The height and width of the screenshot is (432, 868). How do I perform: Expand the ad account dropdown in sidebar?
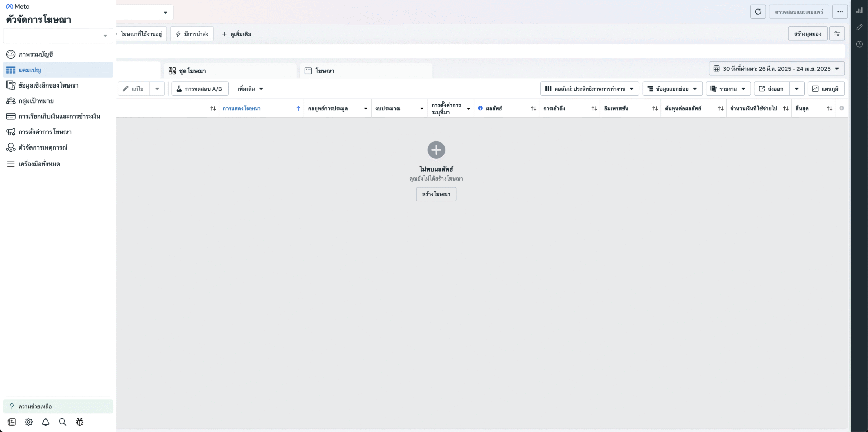click(58, 36)
